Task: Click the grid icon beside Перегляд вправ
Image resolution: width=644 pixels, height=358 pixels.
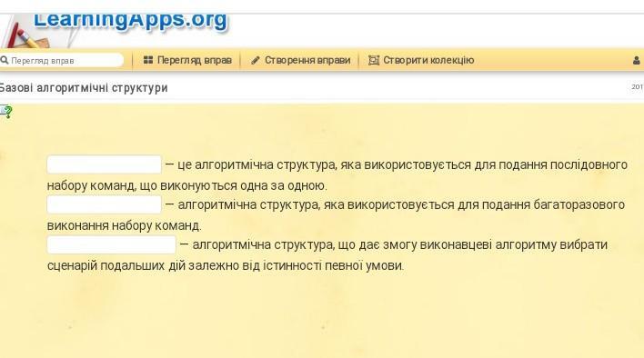Action: point(148,60)
